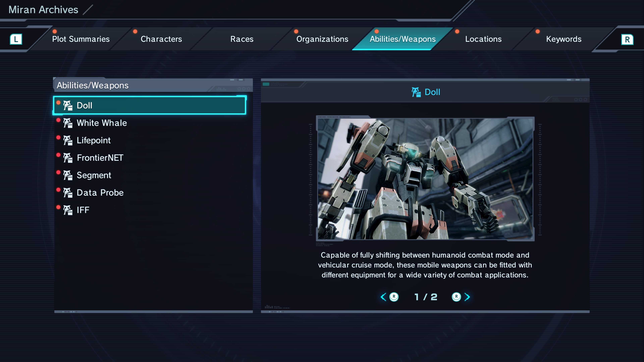Viewport: 644px width, 362px height.
Task: Click the R shoulder button icon
Action: pos(627,40)
